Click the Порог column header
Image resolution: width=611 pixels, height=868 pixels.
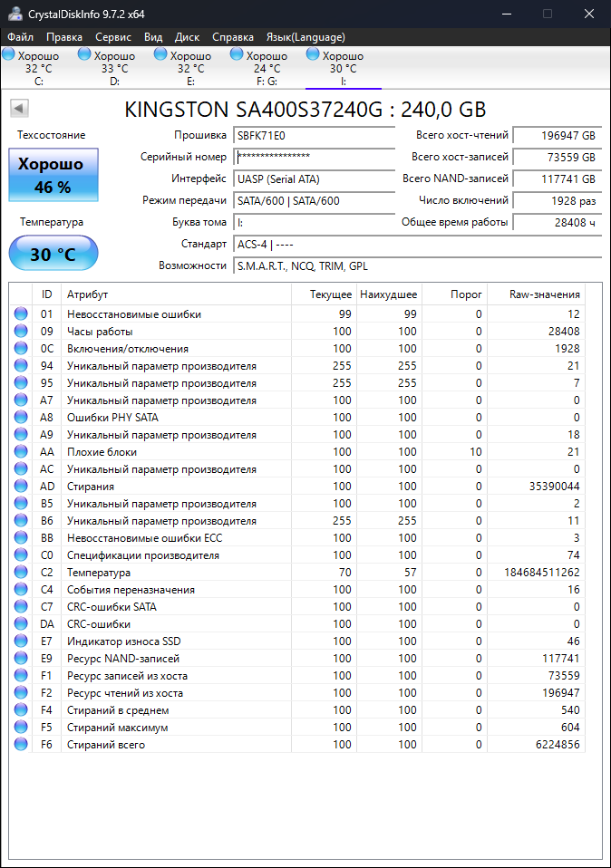pyautogui.click(x=454, y=294)
